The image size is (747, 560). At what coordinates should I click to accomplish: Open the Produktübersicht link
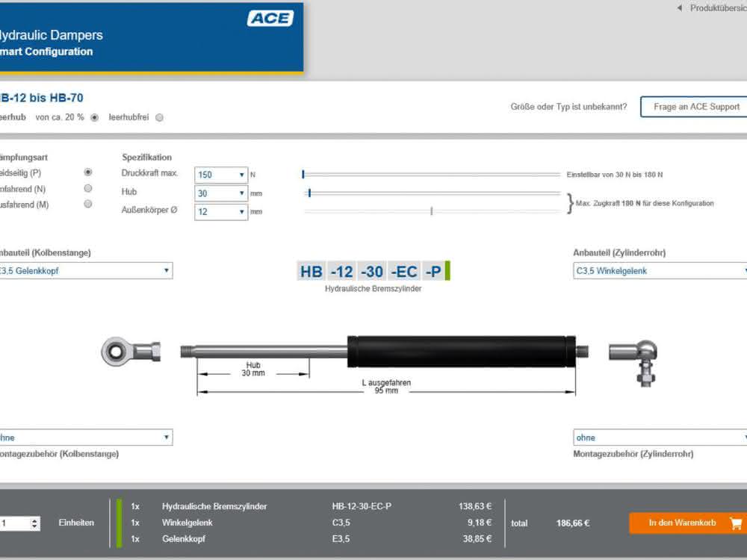(719, 8)
